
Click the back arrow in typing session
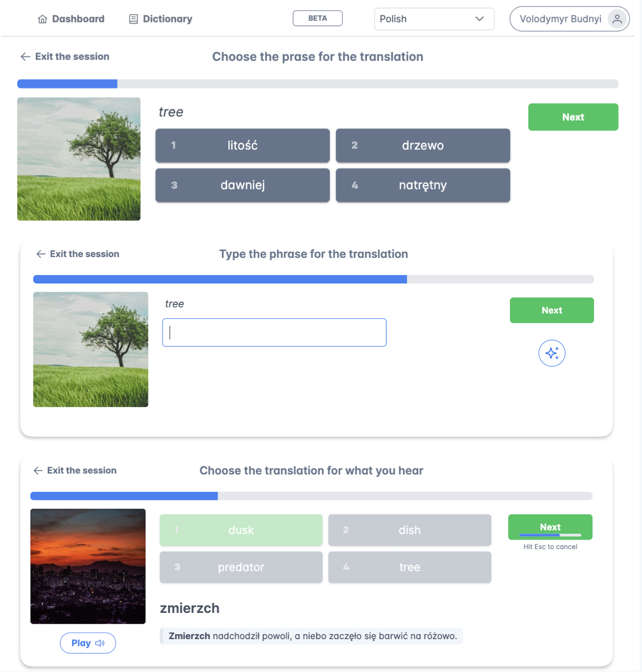coord(41,254)
